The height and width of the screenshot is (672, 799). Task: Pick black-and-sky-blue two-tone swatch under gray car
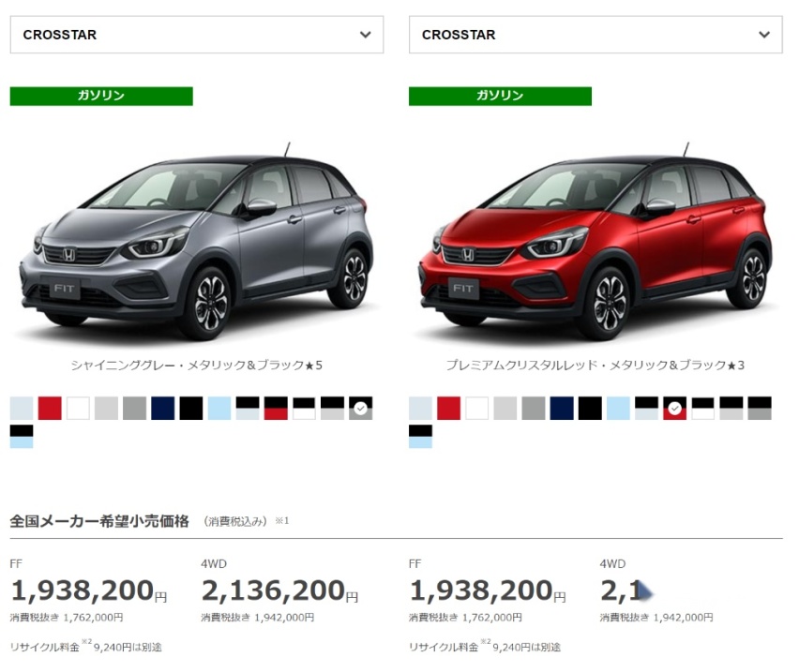(x=22, y=437)
